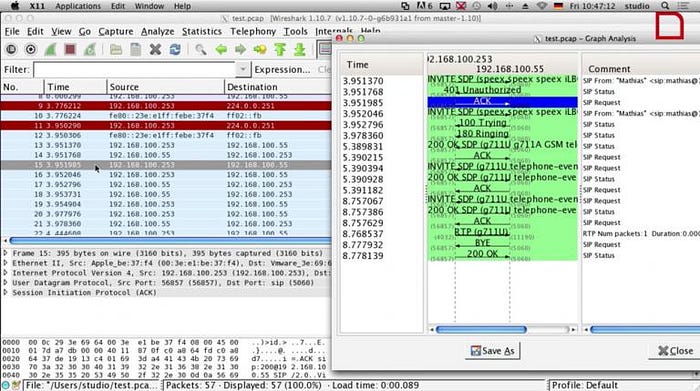This screenshot has width=700, height=391.
Task: Jump to the first packet icon
Action: 280,49
